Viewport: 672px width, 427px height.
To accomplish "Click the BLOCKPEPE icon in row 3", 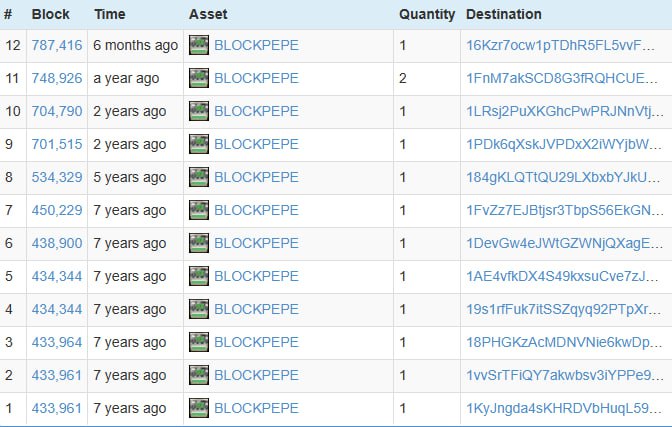I will pos(199,342).
